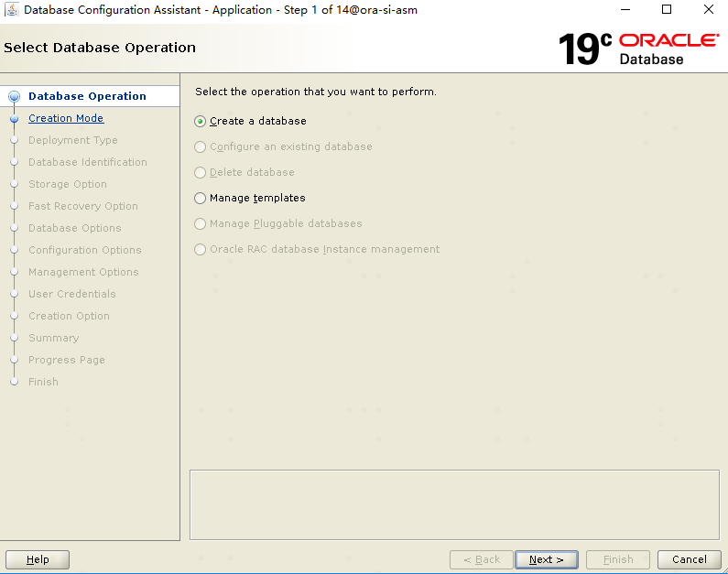The height and width of the screenshot is (574, 728).
Task: Click Database Options step
Action: pos(75,228)
